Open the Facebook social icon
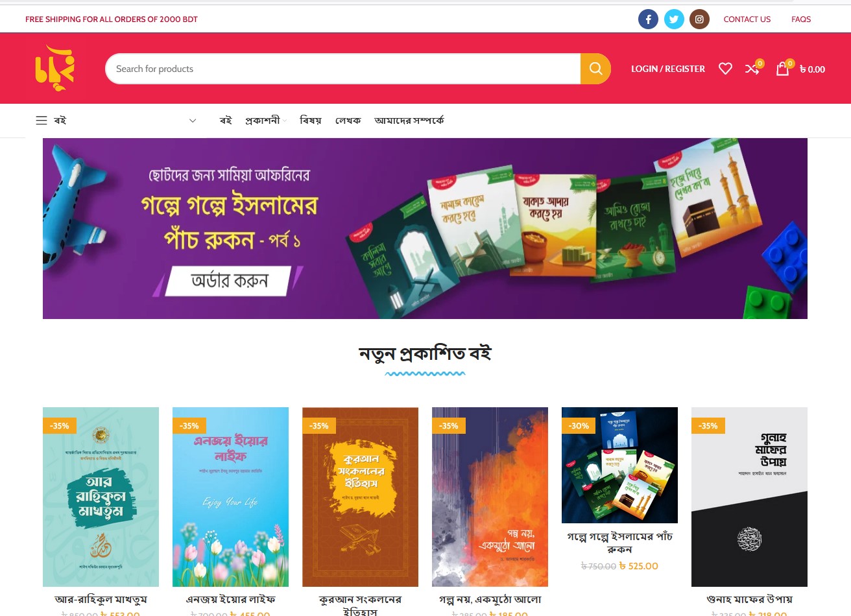Image resolution: width=851 pixels, height=616 pixels. [x=648, y=19]
